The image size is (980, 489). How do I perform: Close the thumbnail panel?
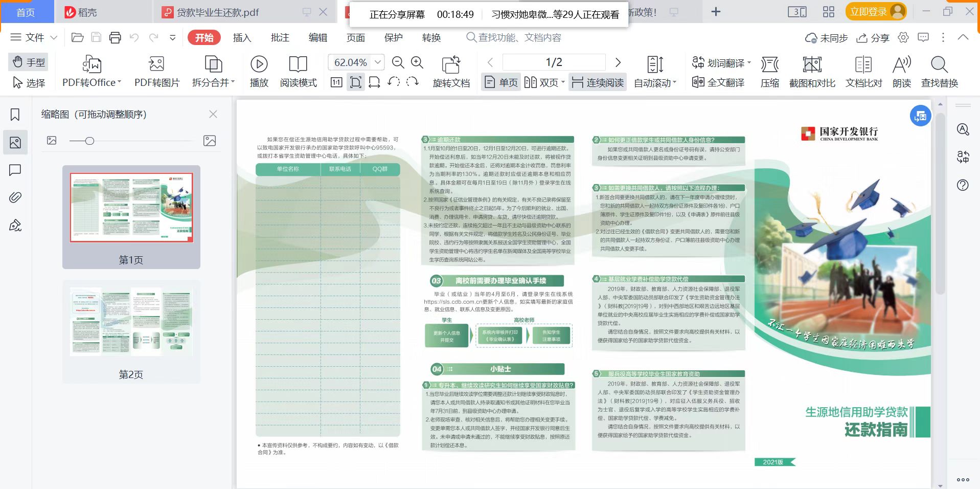(x=213, y=114)
